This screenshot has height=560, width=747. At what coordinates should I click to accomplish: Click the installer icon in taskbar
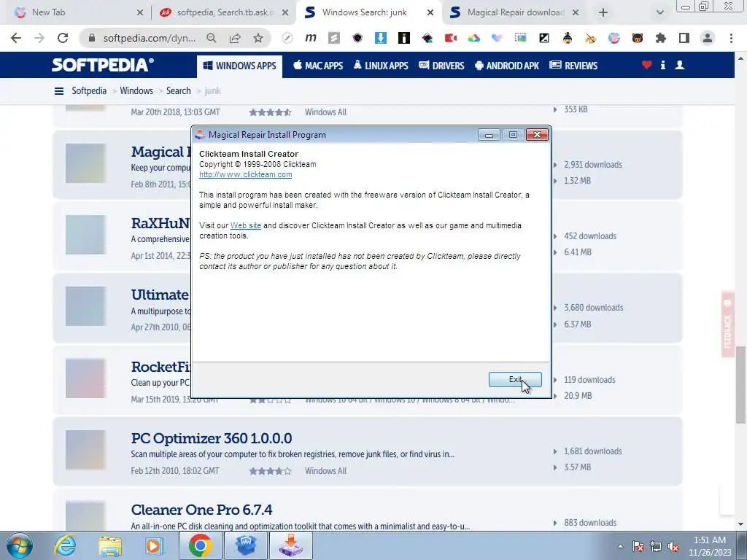[x=291, y=545]
